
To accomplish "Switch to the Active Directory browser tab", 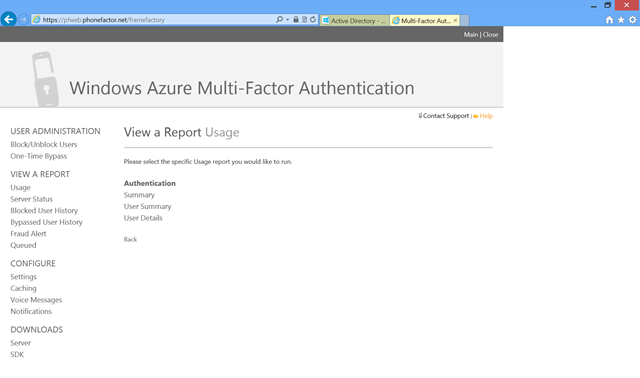I will [354, 20].
